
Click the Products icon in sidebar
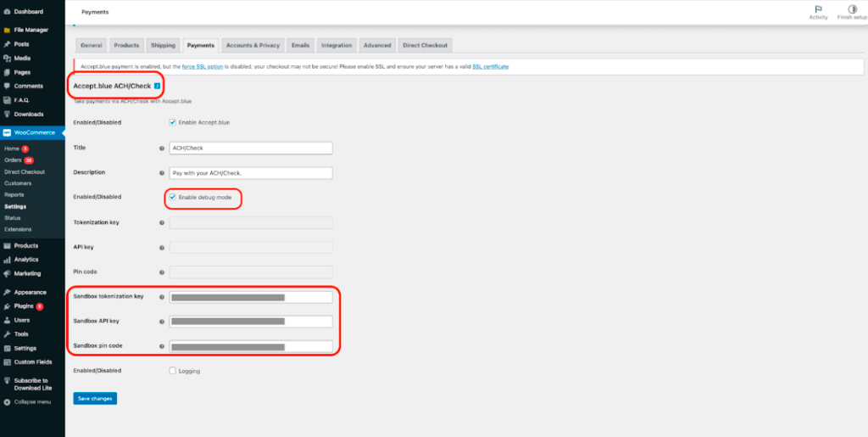coord(7,245)
